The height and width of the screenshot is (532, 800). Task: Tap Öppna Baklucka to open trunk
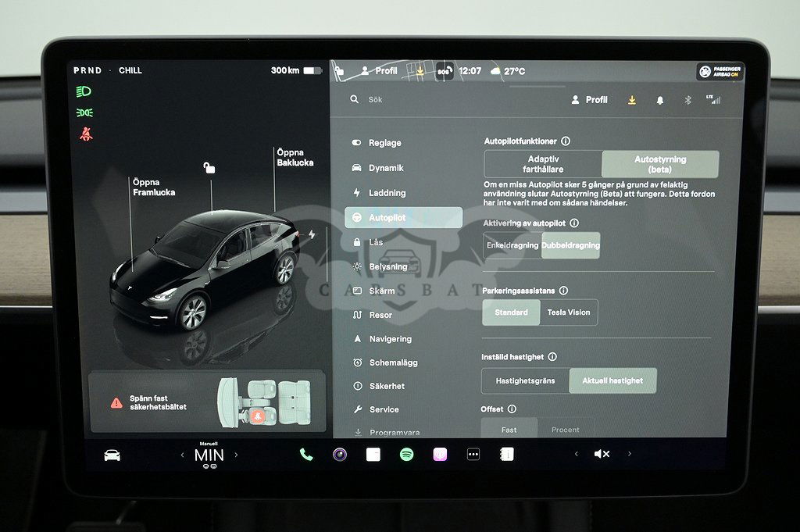pos(295,158)
